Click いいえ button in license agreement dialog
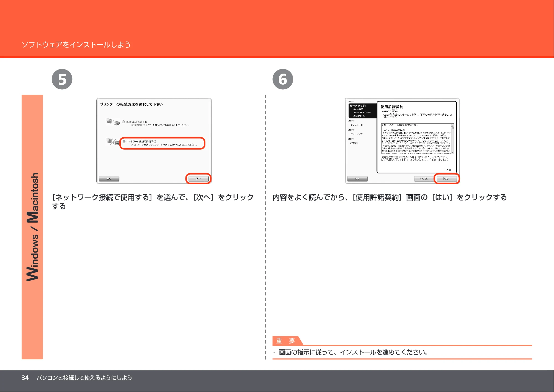 coord(424,179)
